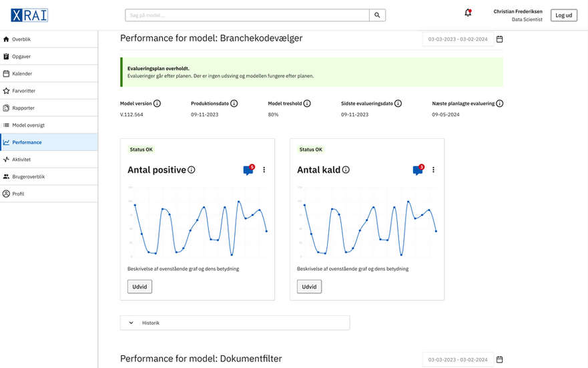Viewport: 588px width, 368px height.
Task: Expand the Historik section
Action: [x=131, y=323]
